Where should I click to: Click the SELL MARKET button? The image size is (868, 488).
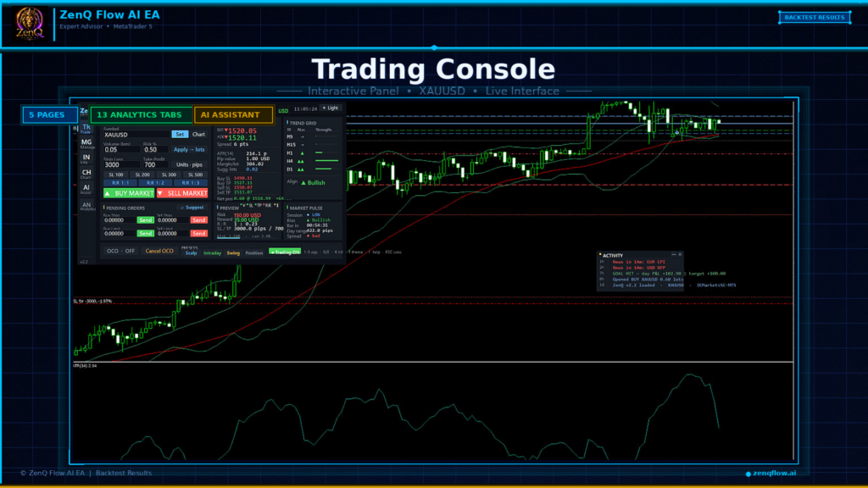182,193
